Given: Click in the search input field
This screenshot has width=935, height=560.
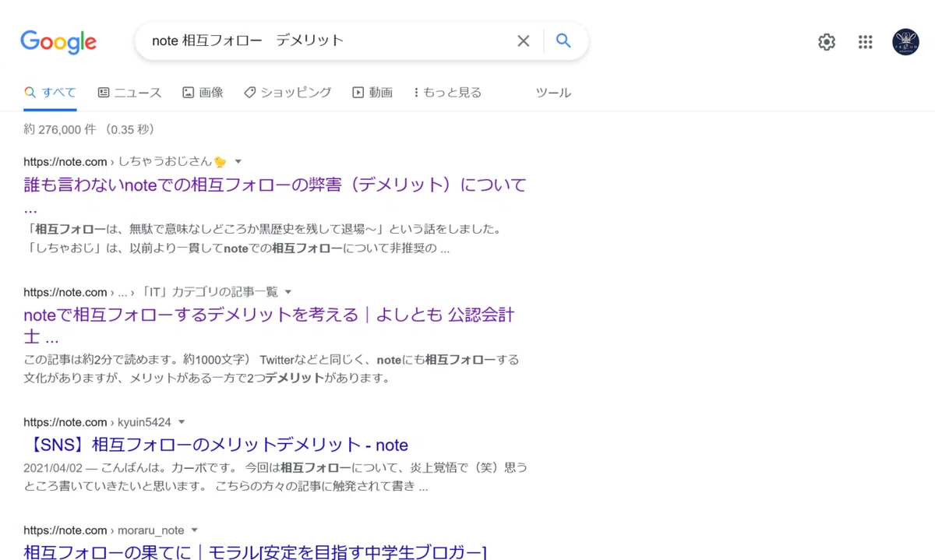Looking at the screenshot, I should tap(327, 41).
